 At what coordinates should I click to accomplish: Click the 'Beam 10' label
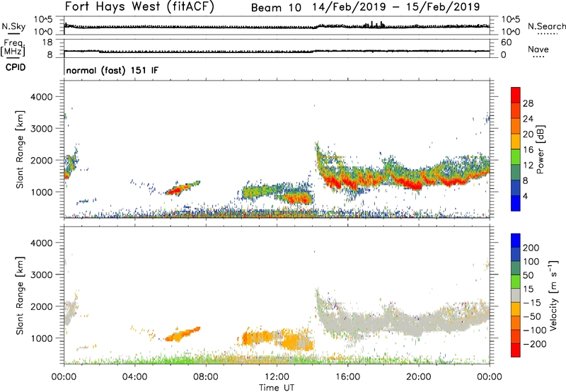point(276,8)
